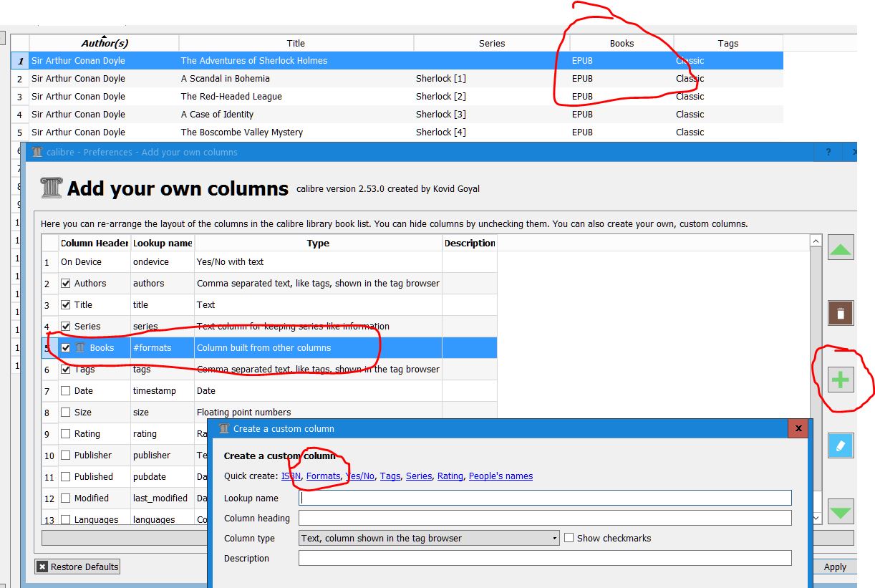Click the Restore Defaults button
The width and height of the screenshot is (875, 588).
click(77, 567)
